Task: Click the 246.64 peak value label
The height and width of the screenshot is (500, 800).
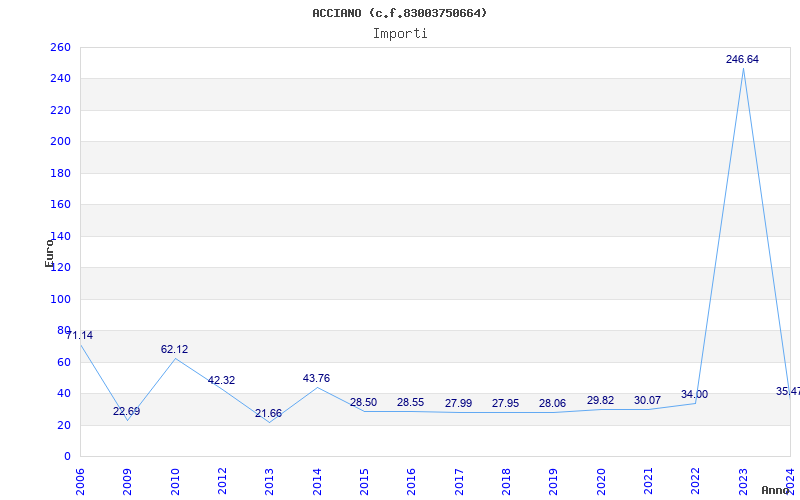Action: 742,60
